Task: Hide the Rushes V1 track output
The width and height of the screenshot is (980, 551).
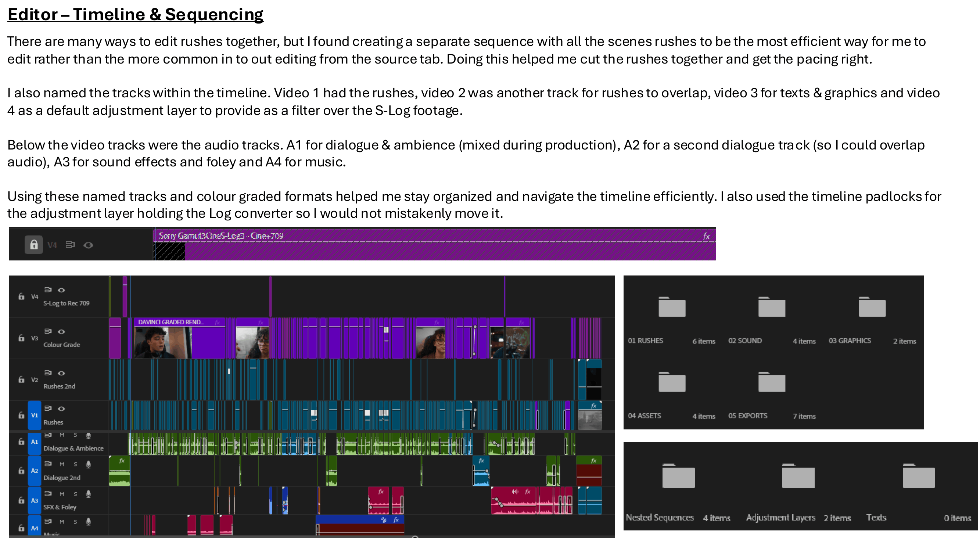Action: 61,409
